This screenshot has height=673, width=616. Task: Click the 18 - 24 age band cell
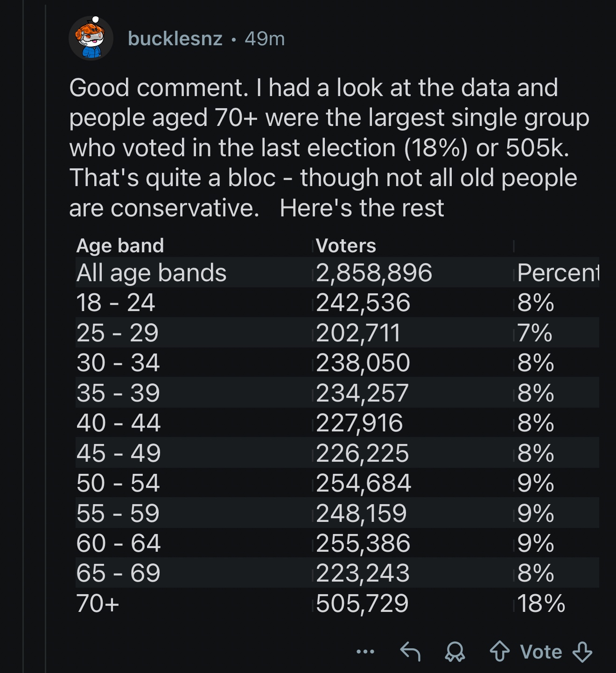pyautogui.click(x=115, y=302)
